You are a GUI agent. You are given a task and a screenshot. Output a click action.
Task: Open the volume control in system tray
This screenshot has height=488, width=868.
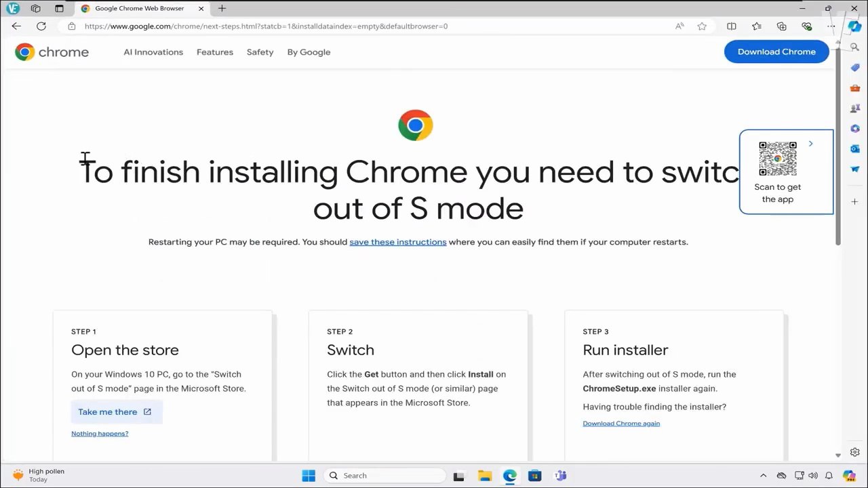(x=813, y=476)
